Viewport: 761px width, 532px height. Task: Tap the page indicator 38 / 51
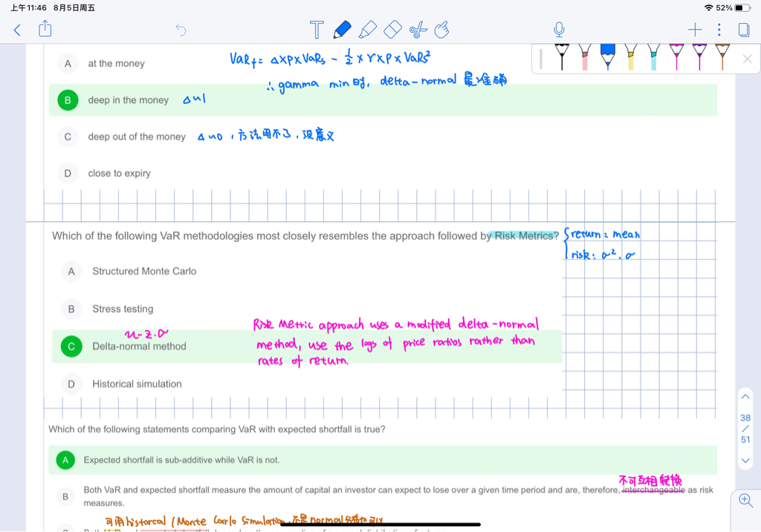click(x=745, y=429)
